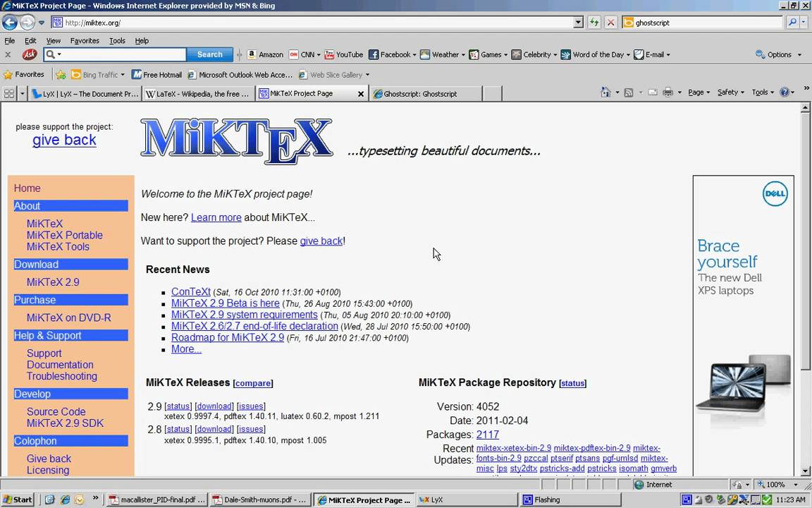The width and height of the screenshot is (812, 508).
Task: Open the zoom level 100% dropdown
Action: [795, 484]
